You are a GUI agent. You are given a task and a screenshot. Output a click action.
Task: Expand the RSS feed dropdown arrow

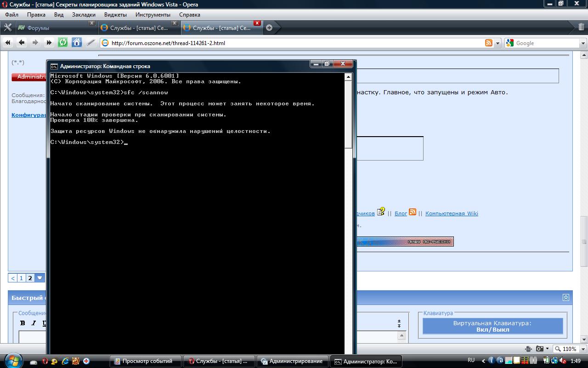point(498,43)
